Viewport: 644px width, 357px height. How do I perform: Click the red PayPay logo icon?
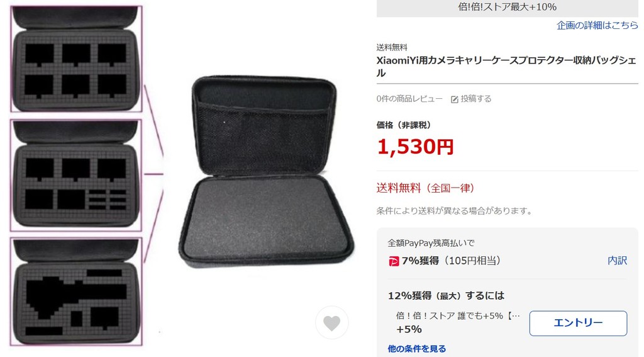(x=394, y=261)
